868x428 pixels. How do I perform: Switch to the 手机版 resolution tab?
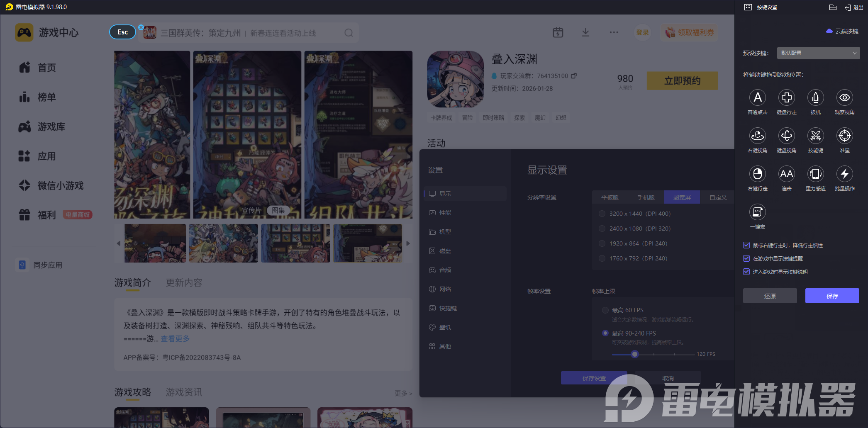[646, 197]
